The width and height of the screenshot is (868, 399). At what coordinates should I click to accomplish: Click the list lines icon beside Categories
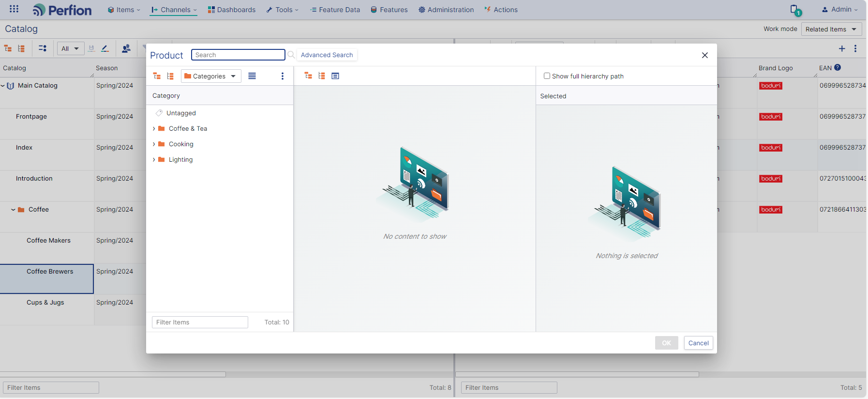(x=252, y=76)
